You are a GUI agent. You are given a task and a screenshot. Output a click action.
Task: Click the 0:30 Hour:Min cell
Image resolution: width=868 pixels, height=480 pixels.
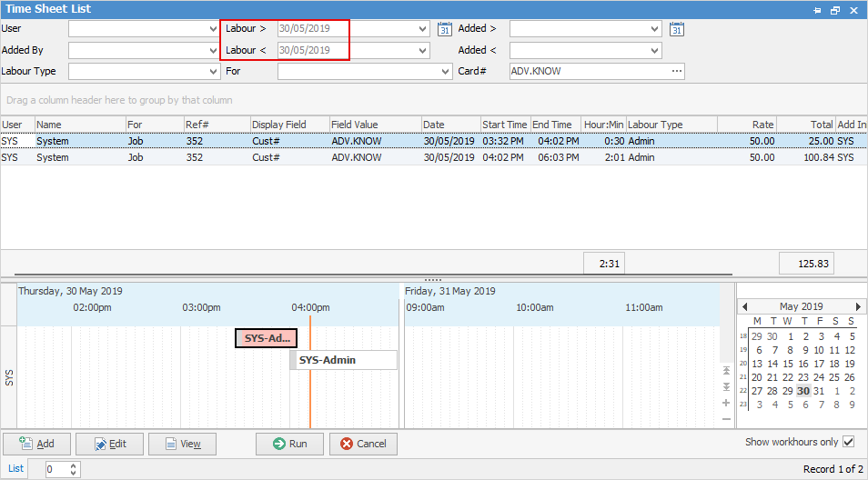[603, 141]
